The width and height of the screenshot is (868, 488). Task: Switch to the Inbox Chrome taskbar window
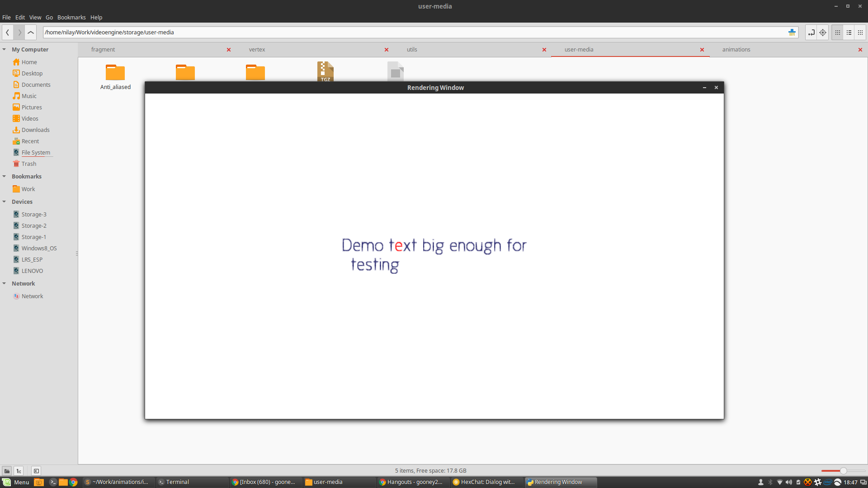point(266,482)
